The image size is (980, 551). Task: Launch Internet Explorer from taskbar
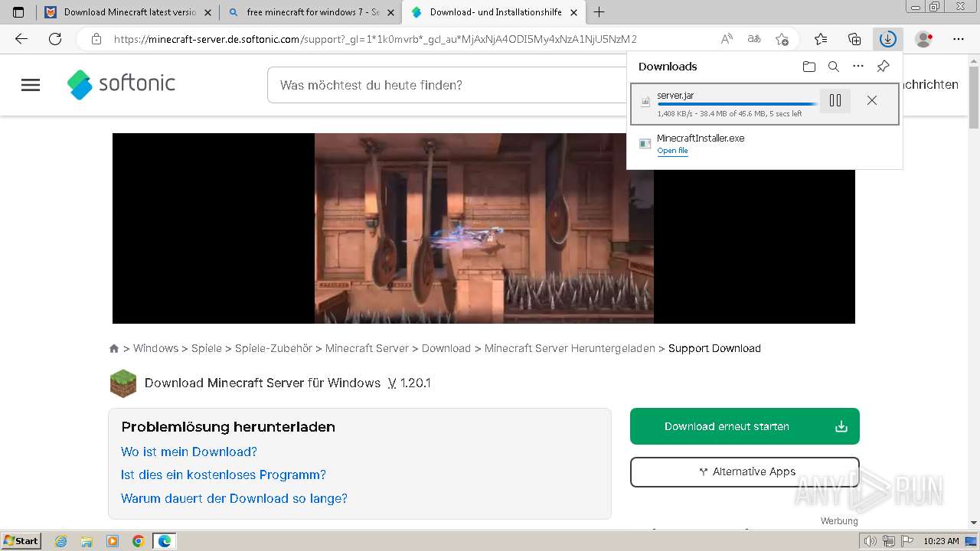(60, 541)
